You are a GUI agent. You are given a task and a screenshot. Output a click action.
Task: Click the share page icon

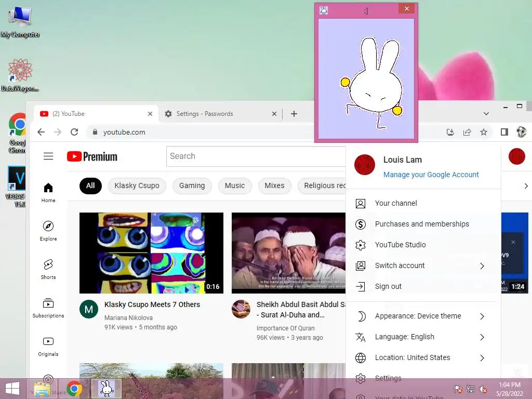(467, 132)
